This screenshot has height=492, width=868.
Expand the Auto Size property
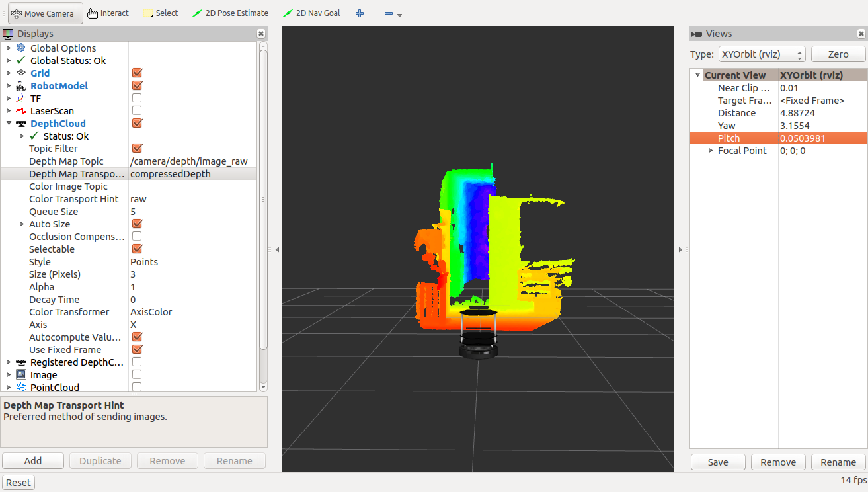tap(21, 224)
